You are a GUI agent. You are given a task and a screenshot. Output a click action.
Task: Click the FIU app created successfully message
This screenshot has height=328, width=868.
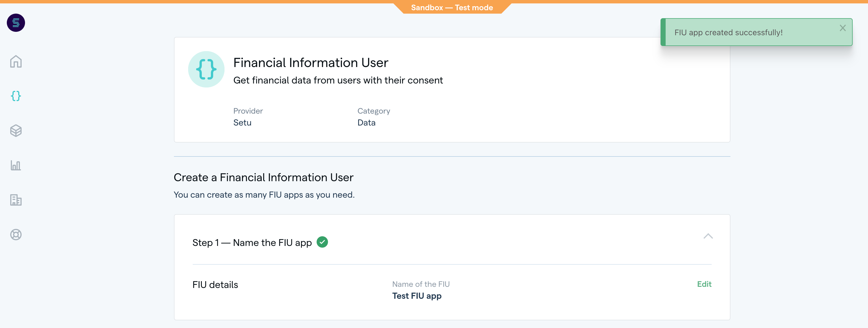[728, 32]
